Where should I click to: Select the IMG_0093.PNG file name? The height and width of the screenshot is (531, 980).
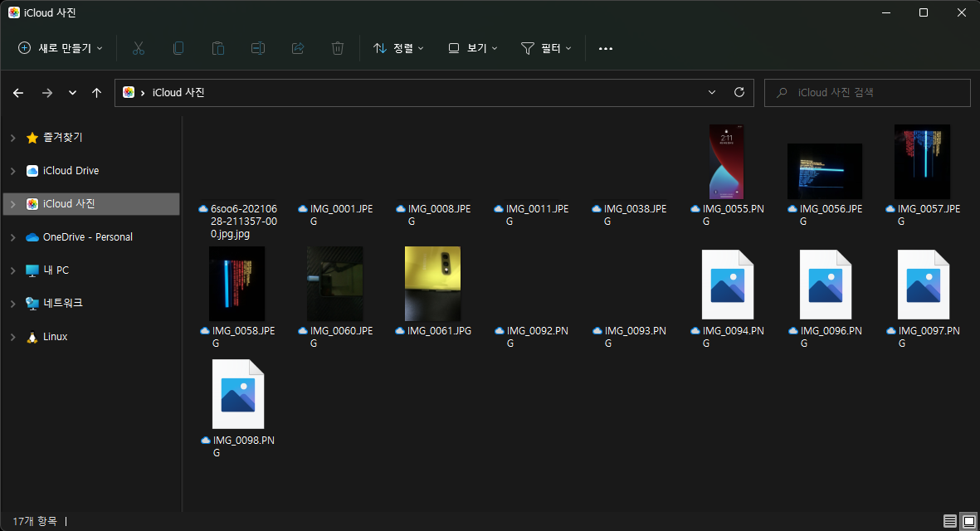pyautogui.click(x=636, y=337)
